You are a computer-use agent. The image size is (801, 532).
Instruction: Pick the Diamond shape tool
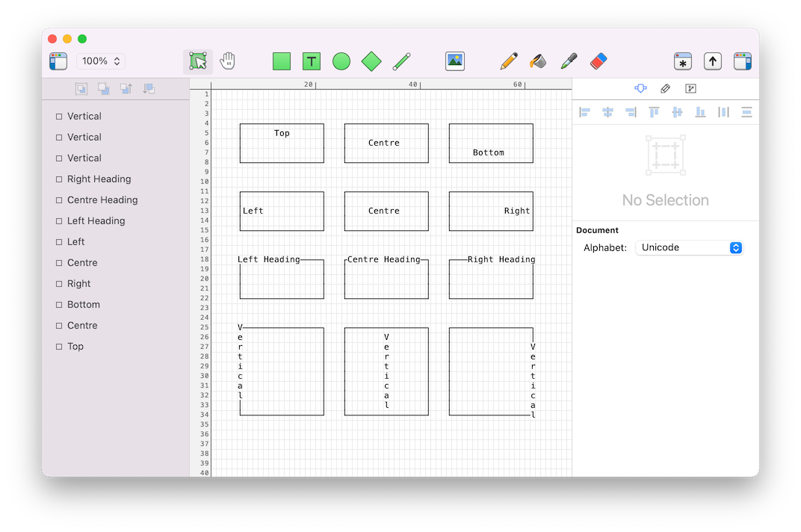(x=371, y=61)
